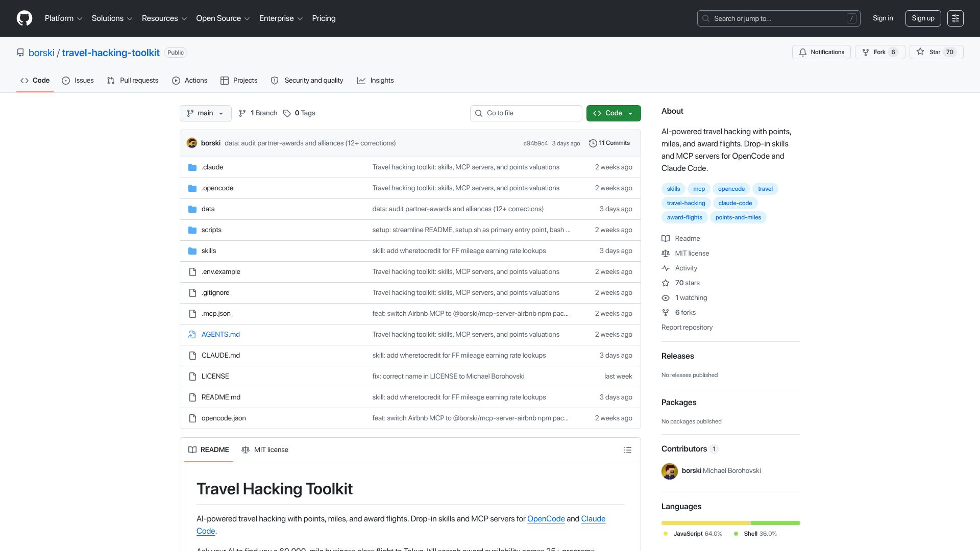The height and width of the screenshot is (551, 980).
Task: Click the branch icon next to 1 Branch
Action: point(242,113)
